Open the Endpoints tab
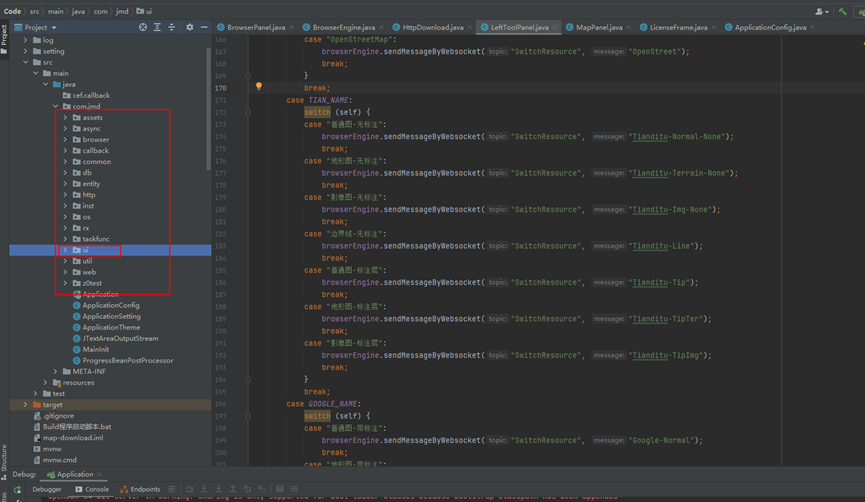Viewport: 865px width, 502px height. coord(140,489)
